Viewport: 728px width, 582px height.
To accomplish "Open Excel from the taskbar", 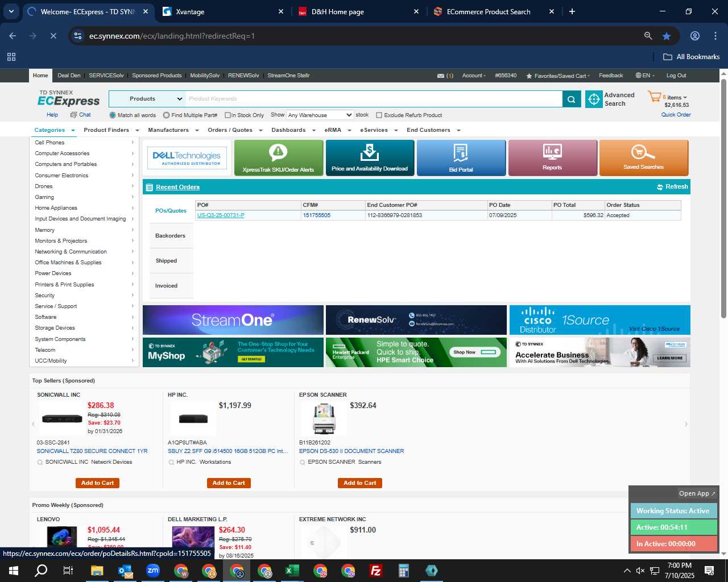I will [x=292, y=571].
